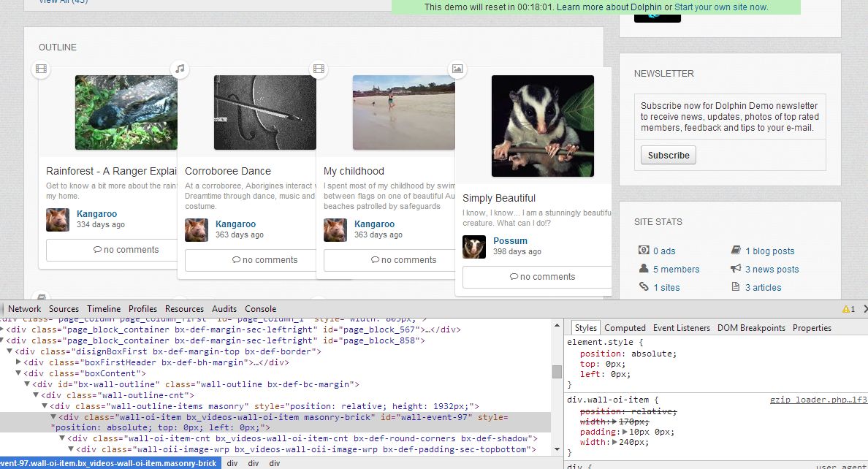Switch to the Computed styles tab
Image resolution: width=868 pixels, height=469 pixels.
625,328
